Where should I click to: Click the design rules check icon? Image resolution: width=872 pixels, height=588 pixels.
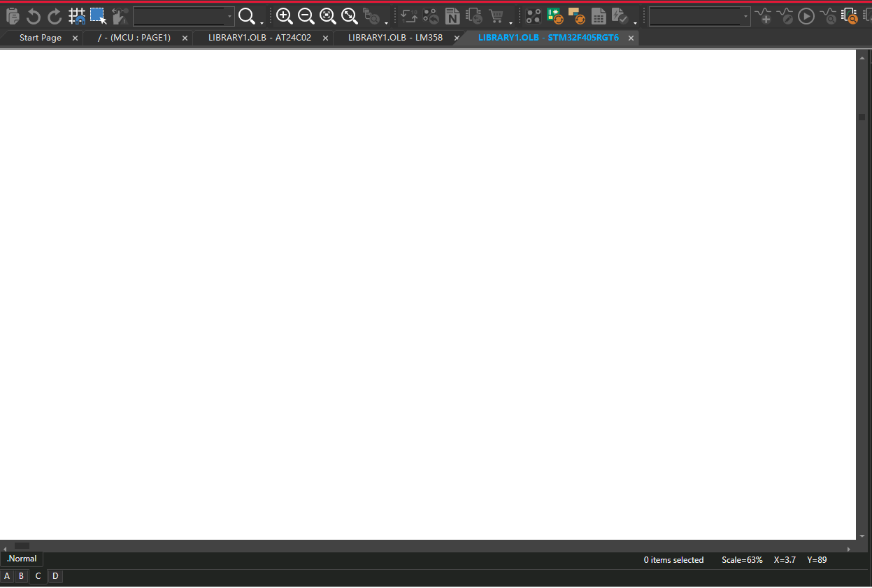pyautogui.click(x=620, y=16)
